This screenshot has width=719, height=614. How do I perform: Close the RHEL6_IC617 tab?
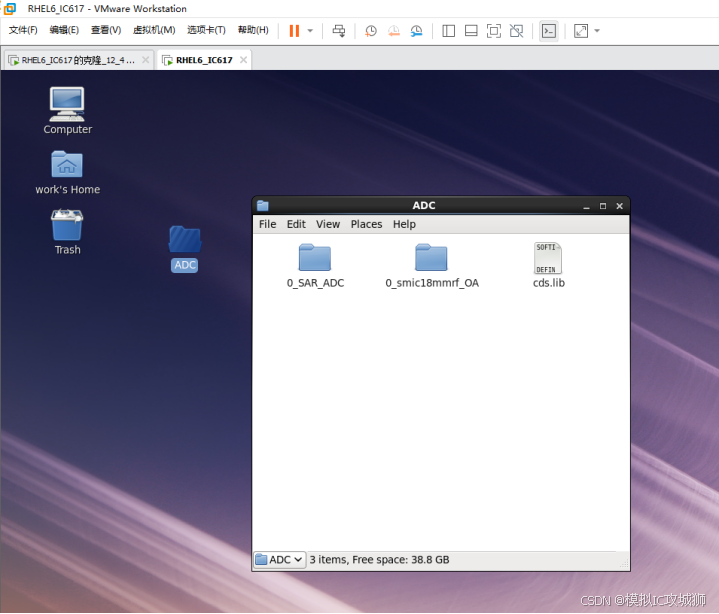pyautogui.click(x=243, y=60)
